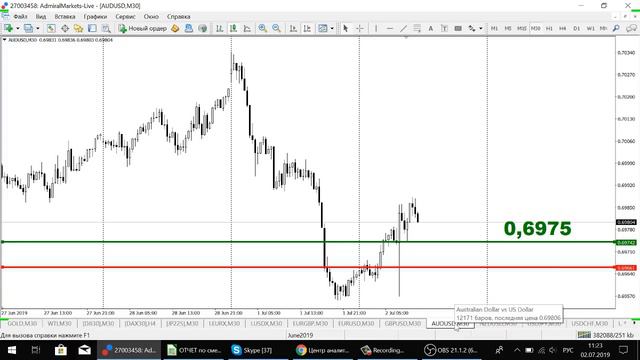This screenshot has width=640, height=360.
Task: Click the arrows objects icon
Action: pyautogui.click(x=472, y=28)
